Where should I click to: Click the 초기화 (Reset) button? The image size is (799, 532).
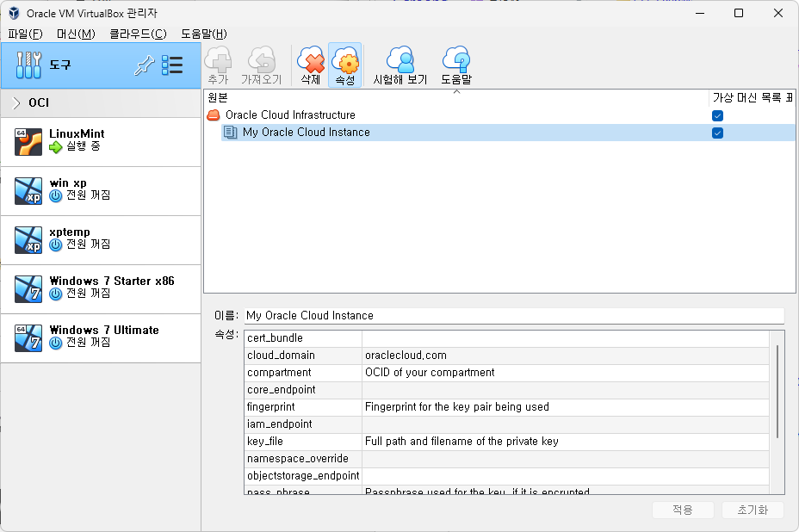tap(753, 510)
